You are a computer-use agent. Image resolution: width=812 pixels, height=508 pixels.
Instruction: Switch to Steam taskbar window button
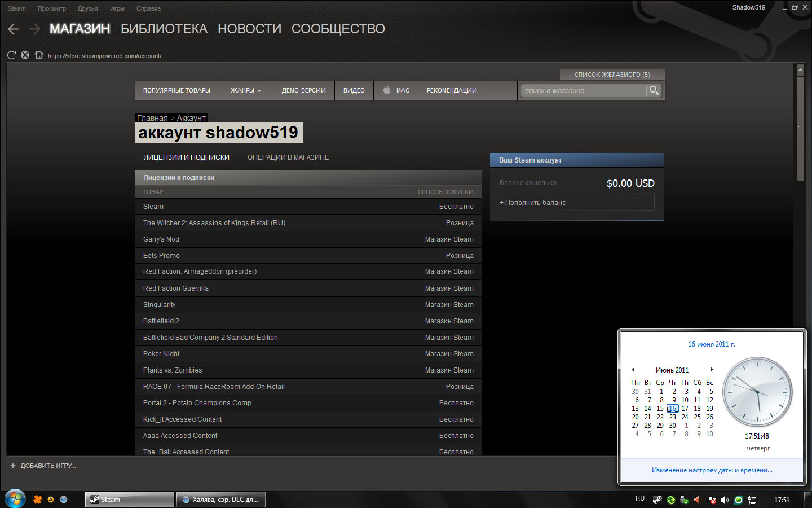pyautogui.click(x=130, y=500)
